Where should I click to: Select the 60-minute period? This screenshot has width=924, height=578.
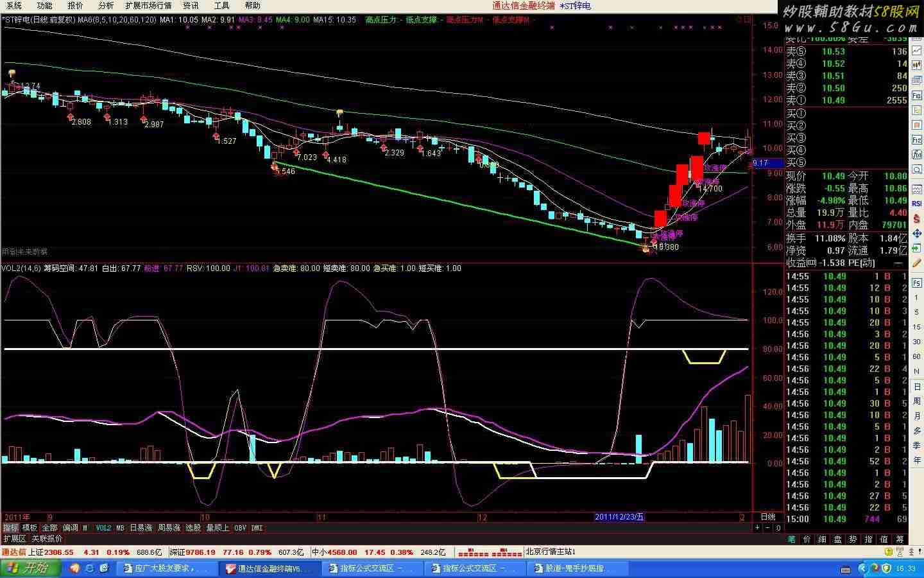[917, 356]
